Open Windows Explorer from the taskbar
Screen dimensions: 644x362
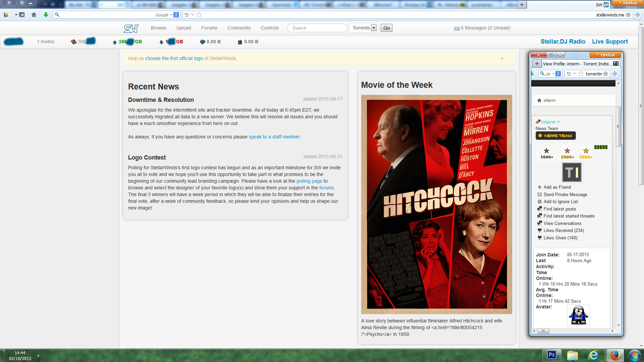(573, 355)
